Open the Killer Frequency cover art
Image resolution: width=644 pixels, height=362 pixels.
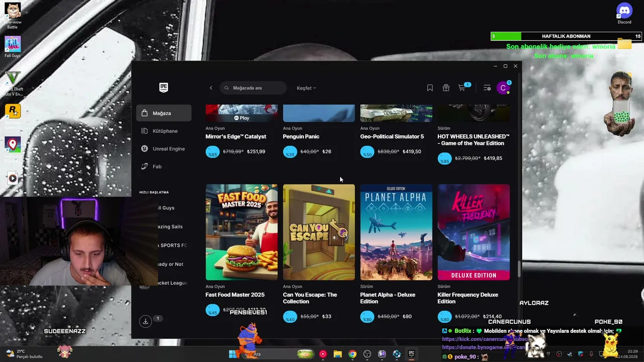pos(473,232)
